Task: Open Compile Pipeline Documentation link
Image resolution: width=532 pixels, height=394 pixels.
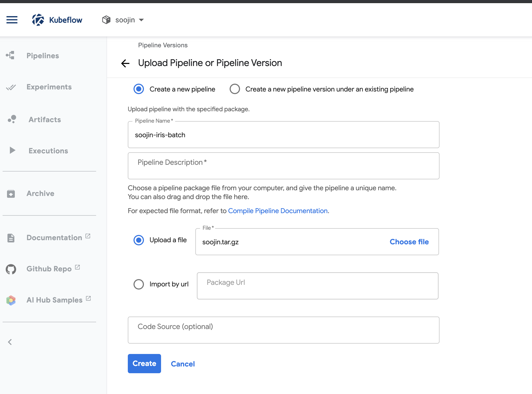Action: 278,211
